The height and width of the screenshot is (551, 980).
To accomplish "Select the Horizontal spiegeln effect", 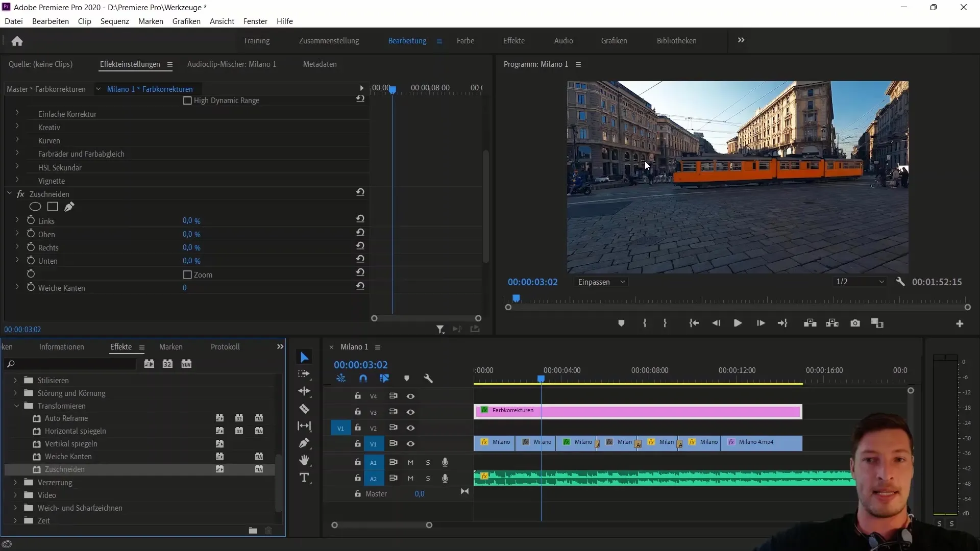I will pos(76,431).
